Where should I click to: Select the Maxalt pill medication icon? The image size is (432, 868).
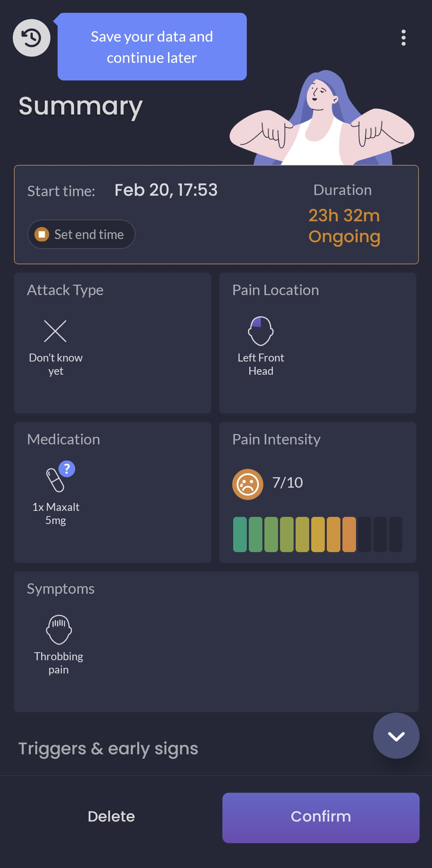click(x=55, y=480)
